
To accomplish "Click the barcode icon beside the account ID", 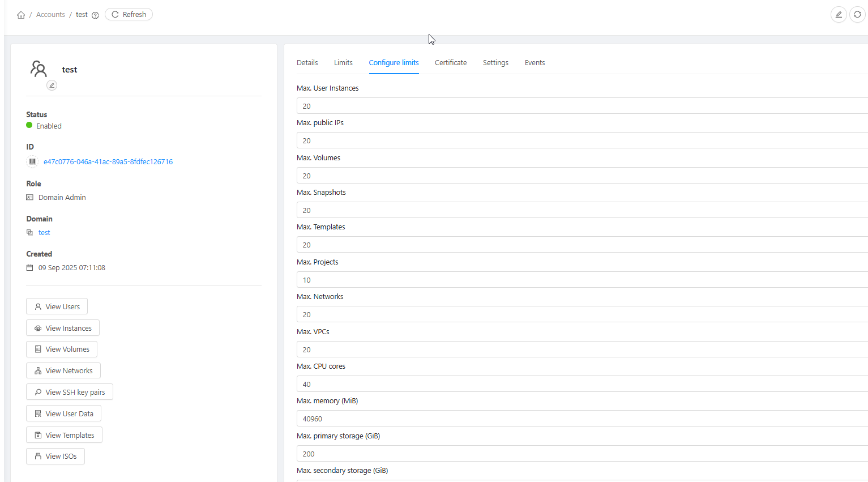I will (x=32, y=161).
